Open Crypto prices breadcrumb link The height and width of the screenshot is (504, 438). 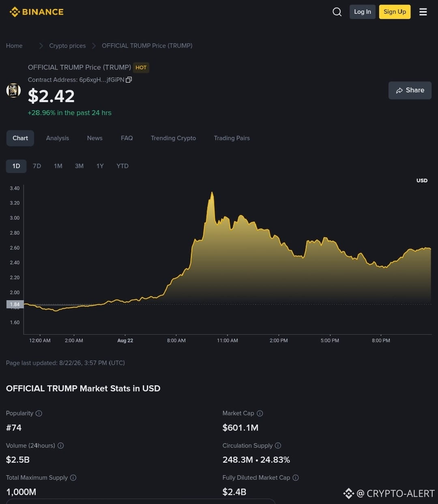67,46
